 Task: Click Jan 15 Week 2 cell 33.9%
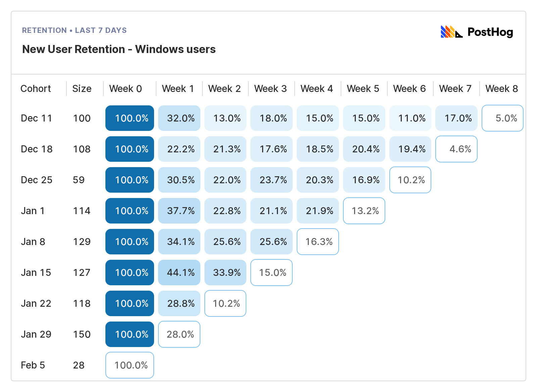[225, 273]
